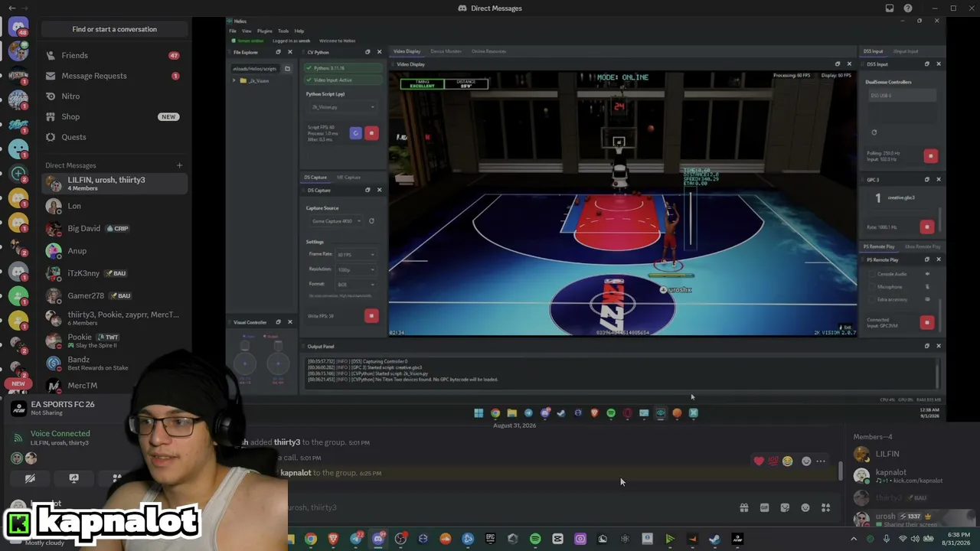Go back with the Discord back arrow

pyautogui.click(x=11, y=8)
